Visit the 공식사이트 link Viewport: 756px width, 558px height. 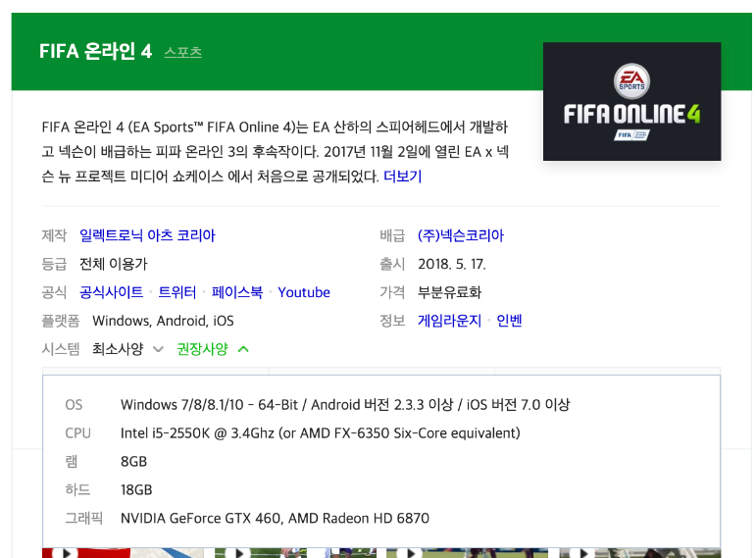[x=112, y=292]
